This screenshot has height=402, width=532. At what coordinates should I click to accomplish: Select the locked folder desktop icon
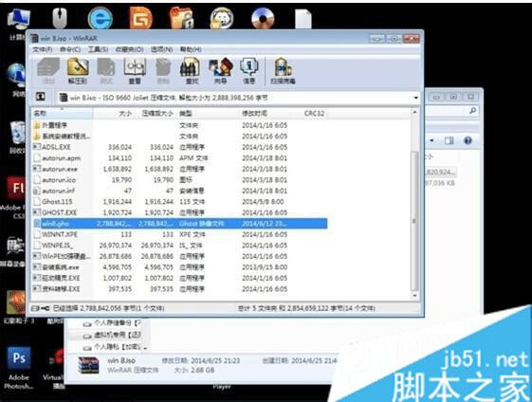(181, 18)
